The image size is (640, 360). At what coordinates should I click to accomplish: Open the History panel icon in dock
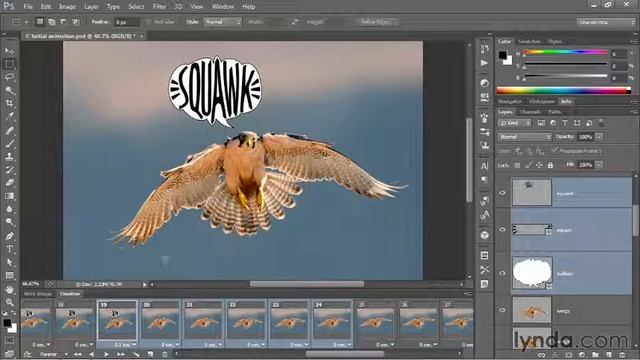point(484,49)
